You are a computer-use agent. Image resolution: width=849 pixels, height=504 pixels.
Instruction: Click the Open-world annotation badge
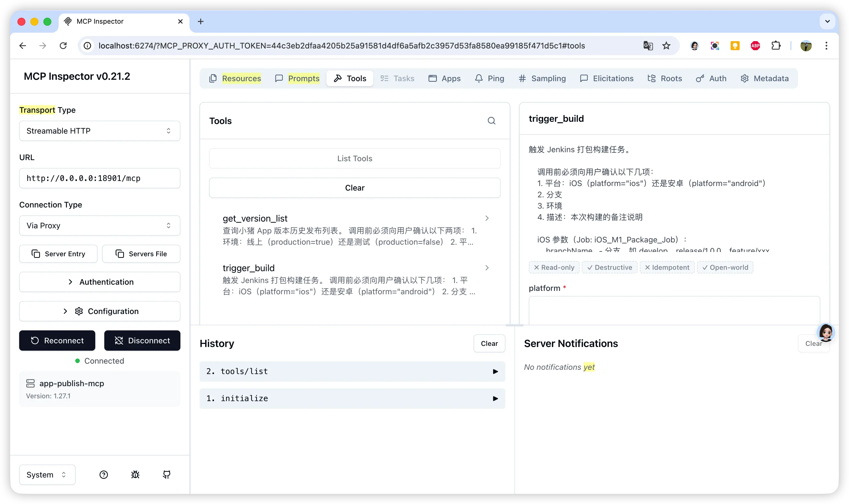[x=725, y=267]
